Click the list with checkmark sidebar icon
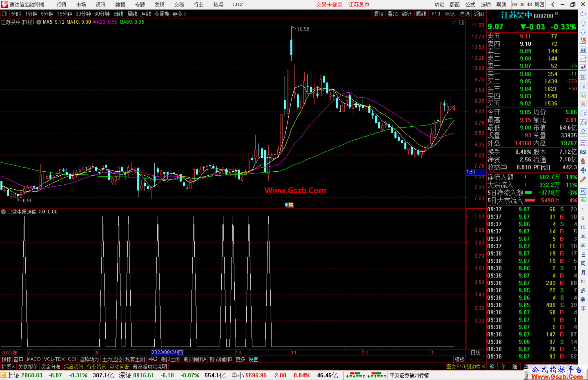The image size is (588, 380). (583, 41)
